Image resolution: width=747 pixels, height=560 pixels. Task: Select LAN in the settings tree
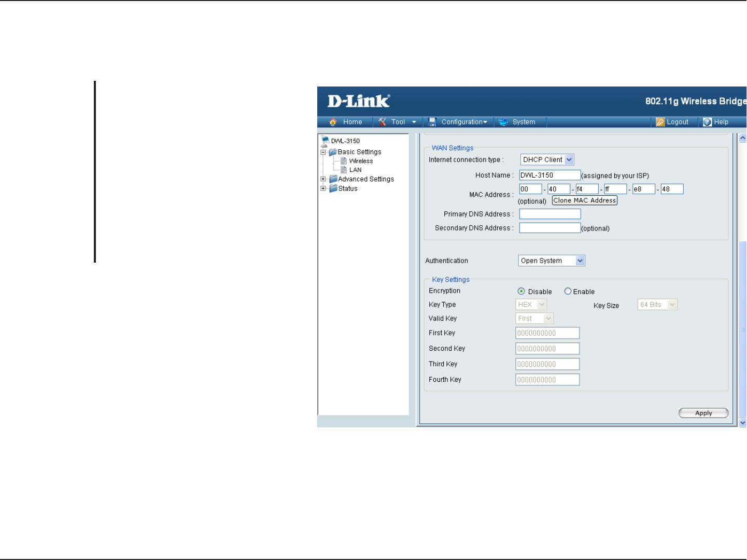coord(356,170)
